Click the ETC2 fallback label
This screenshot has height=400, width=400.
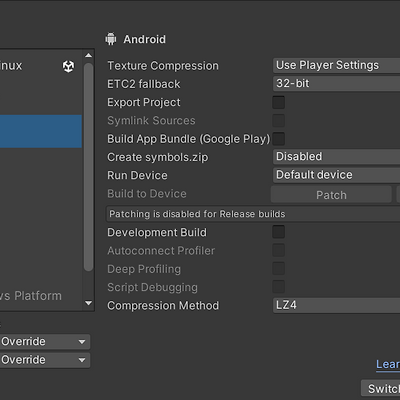[x=144, y=84]
